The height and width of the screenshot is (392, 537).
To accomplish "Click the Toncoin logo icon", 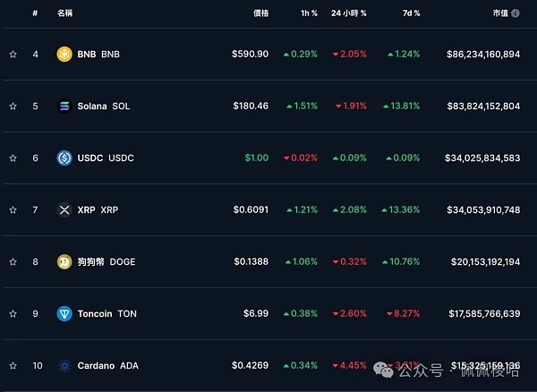I will click(64, 313).
